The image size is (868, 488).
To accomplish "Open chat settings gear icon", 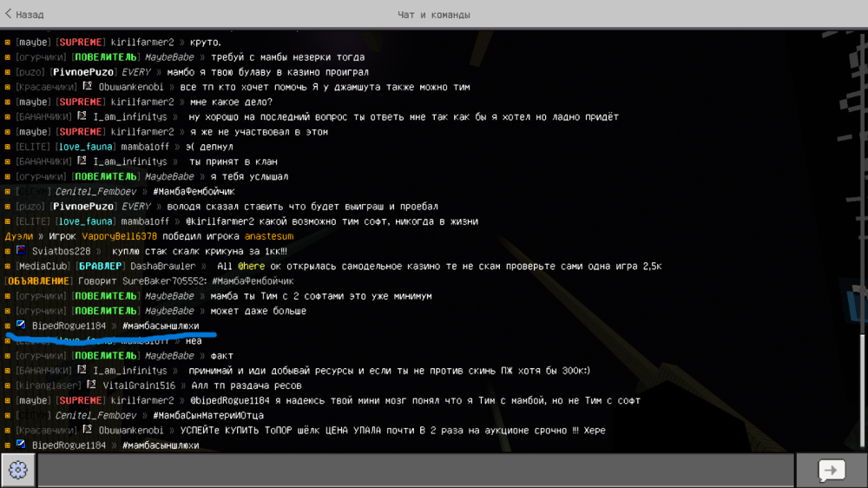I will pyautogui.click(x=17, y=471).
